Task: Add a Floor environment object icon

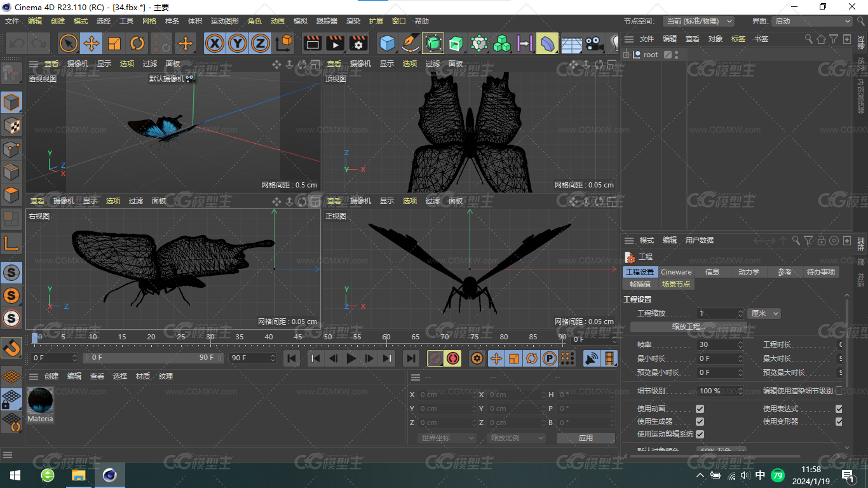Action: (571, 43)
